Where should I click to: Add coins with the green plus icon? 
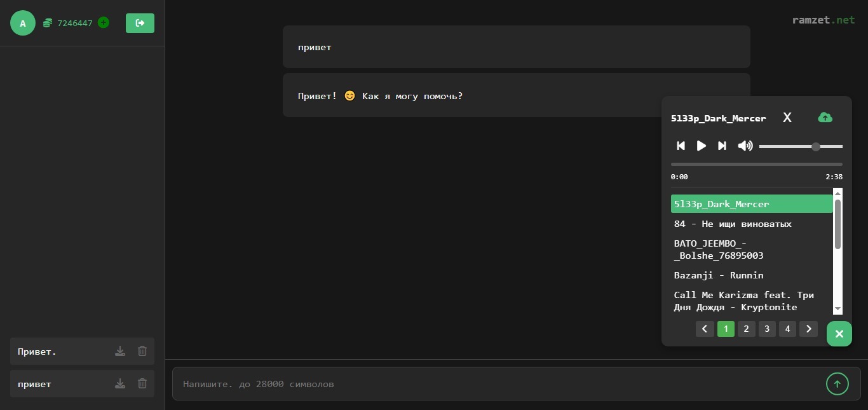(x=104, y=23)
